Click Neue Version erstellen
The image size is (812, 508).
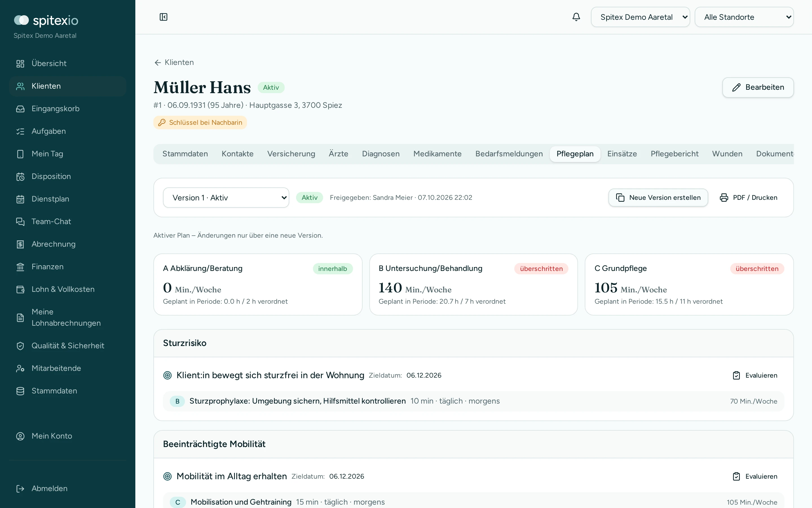point(658,198)
